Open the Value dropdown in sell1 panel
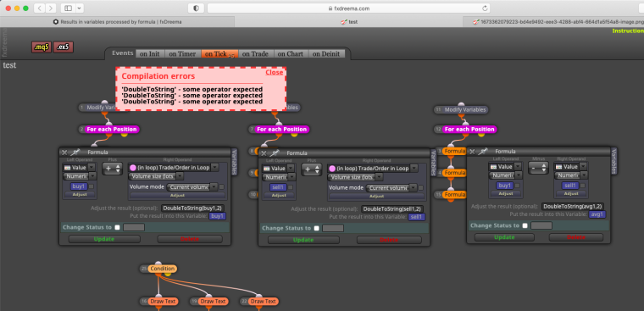 (x=279, y=168)
